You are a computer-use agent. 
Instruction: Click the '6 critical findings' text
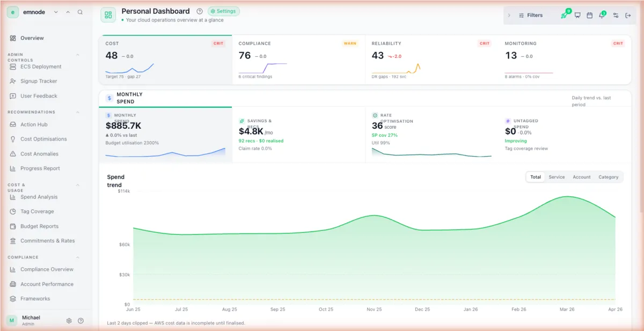pyautogui.click(x=255, y=77)
